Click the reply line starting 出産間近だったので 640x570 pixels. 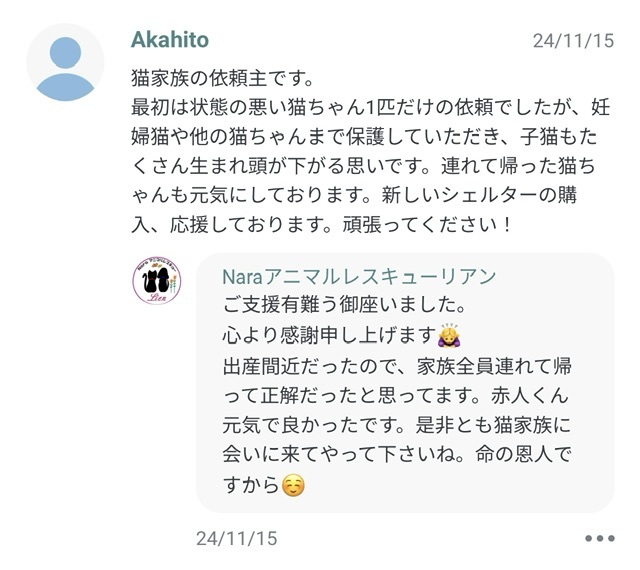click(397, 364)
